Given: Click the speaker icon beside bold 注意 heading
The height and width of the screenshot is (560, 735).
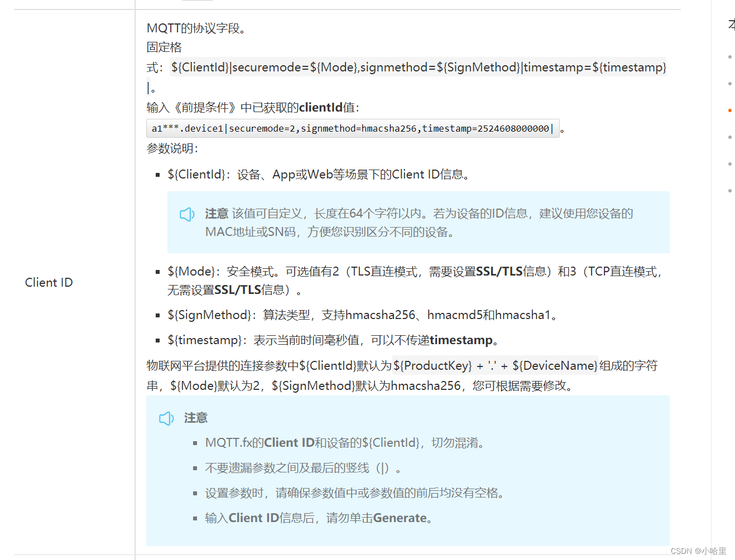Looking at the screenshot, I should click(166, 418).
